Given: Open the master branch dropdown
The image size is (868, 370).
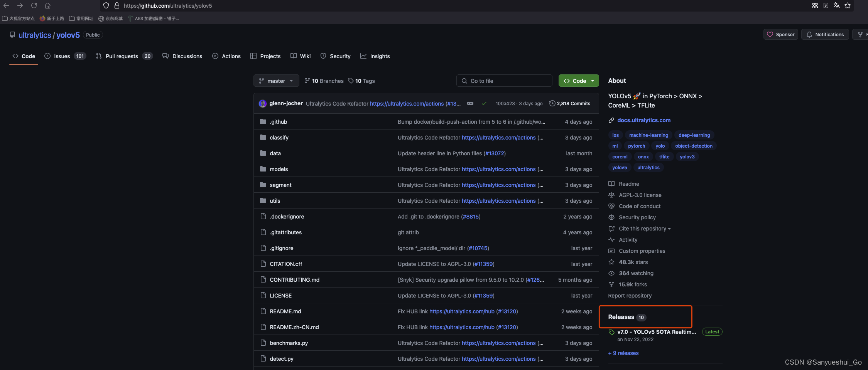Looking at the screenshot, I should tap(276, 81).
